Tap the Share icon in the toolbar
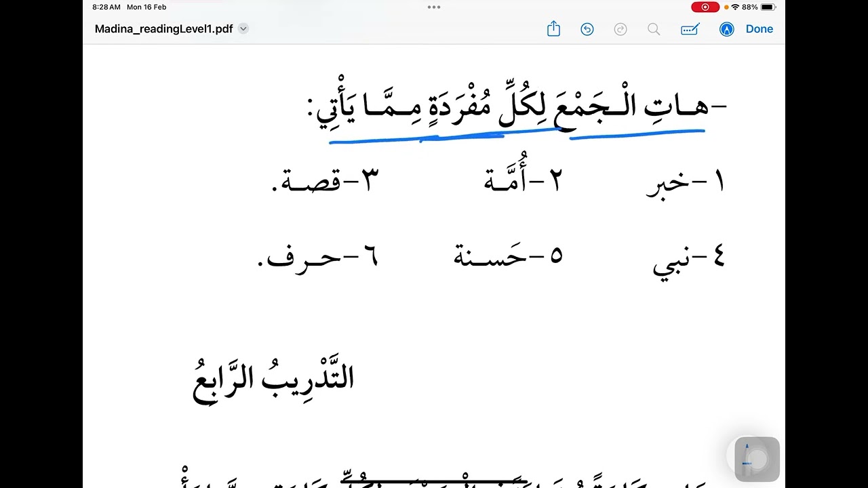868x488 pixels. [553, 29]
